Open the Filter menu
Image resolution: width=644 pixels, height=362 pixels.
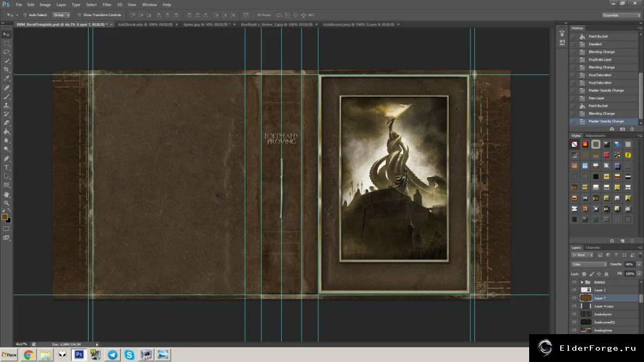pos(107,4)
